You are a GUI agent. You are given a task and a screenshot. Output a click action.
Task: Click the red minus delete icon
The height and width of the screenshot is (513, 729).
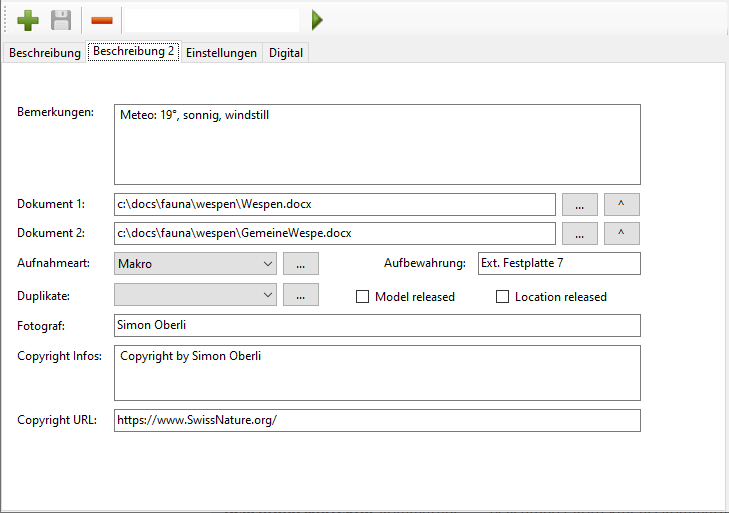coord(101,20)
